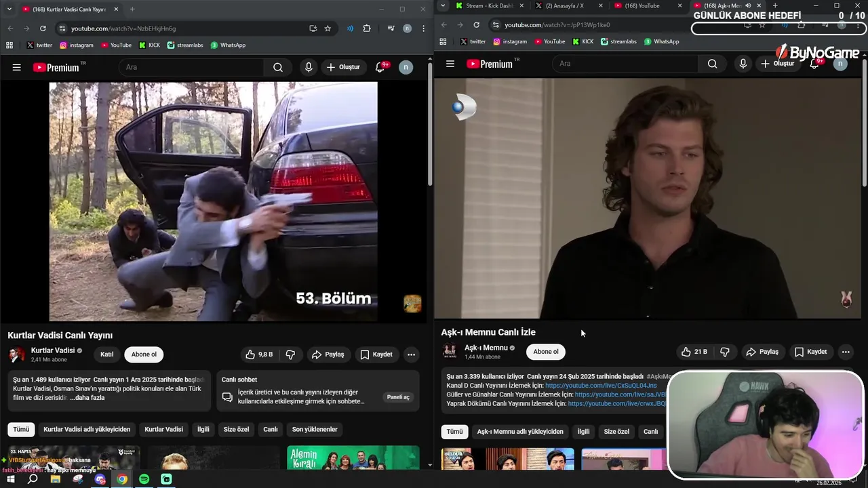868x488 pixels.
Task: Open tab search dropdown in left browser
Action: click(9, 9)
